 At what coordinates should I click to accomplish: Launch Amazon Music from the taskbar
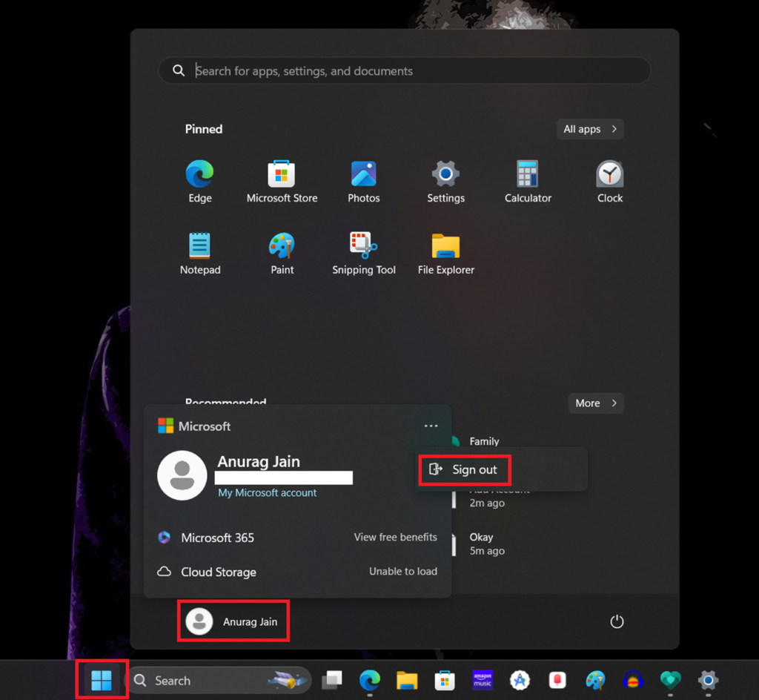click(482, 680)
